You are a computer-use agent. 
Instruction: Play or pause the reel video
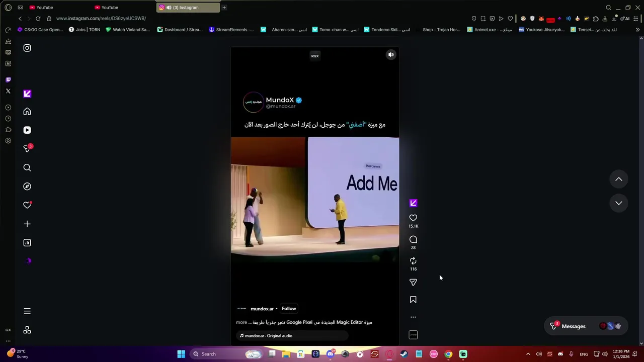point(315,196)
